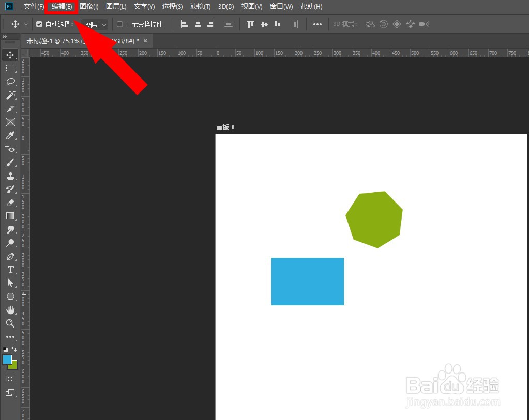
Task: Select the Gradient tool
Action: tap(10, 216)
